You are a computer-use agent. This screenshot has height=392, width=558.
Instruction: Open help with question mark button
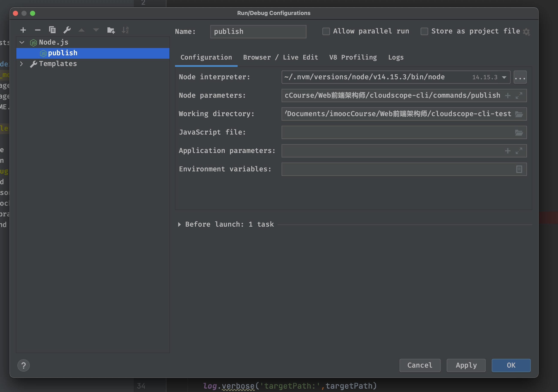(24, 365)
